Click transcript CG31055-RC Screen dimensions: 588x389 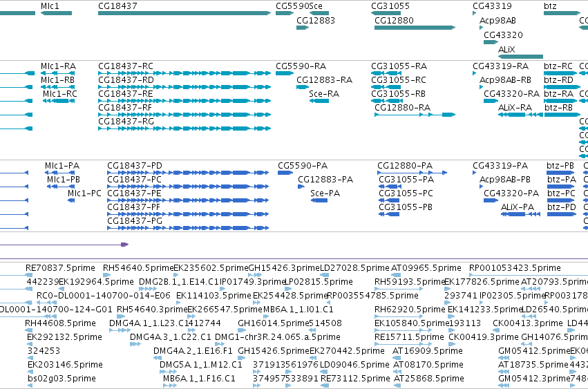399,80
